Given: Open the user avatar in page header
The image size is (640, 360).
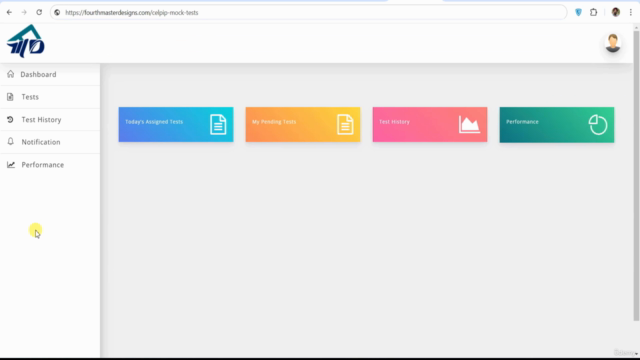Looking at the screenshot, I should 613,43.
